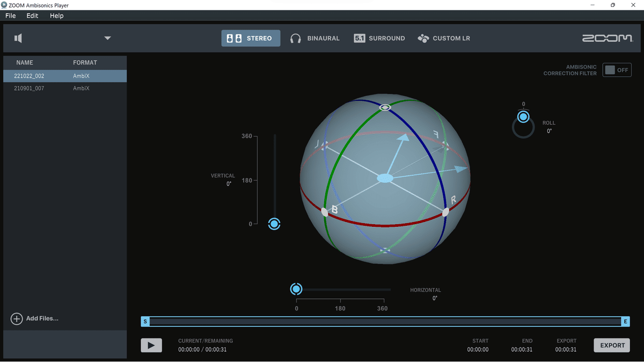This screenshot has height=362, width=644.
Task: Click the 180 tick on vertical scale
Action: point(246,180)
